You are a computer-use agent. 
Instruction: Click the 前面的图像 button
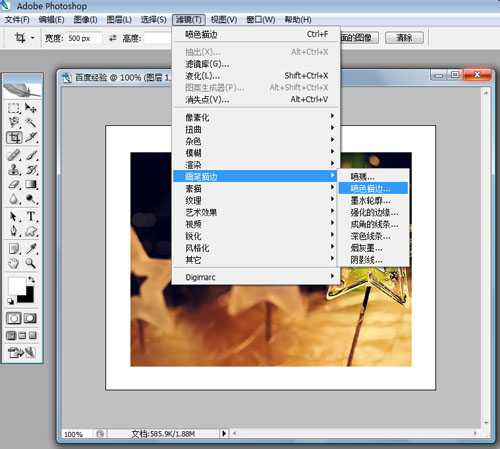(x=359, y=38)
